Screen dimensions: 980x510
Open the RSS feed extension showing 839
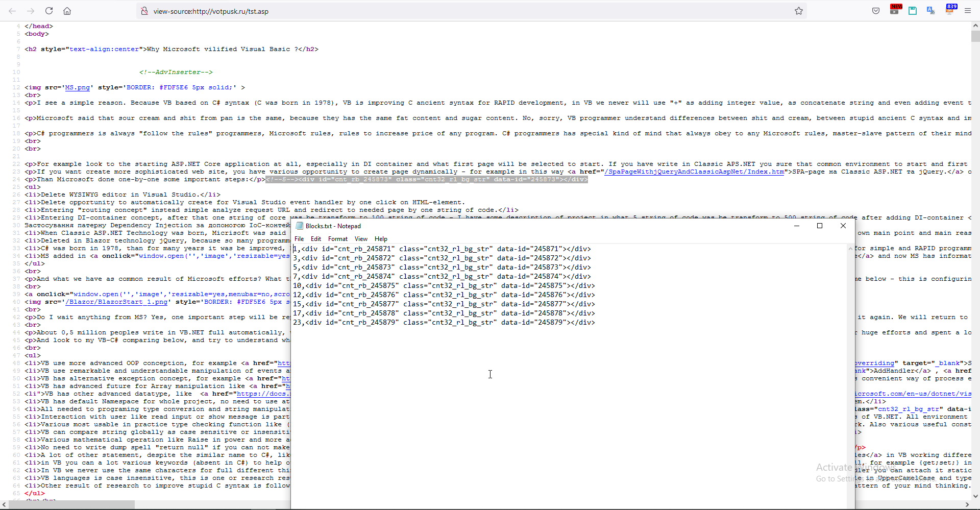click(950, 10)
